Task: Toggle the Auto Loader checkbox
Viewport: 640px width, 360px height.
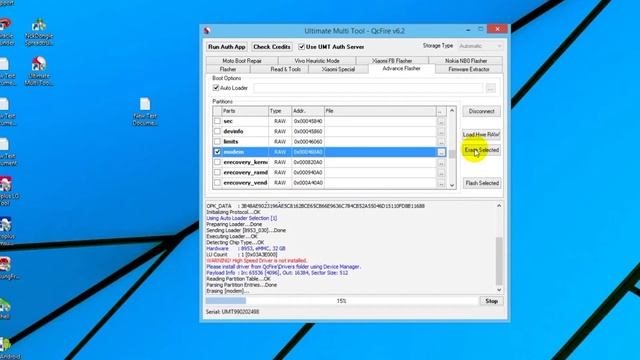Action: [x=216, y=88]
